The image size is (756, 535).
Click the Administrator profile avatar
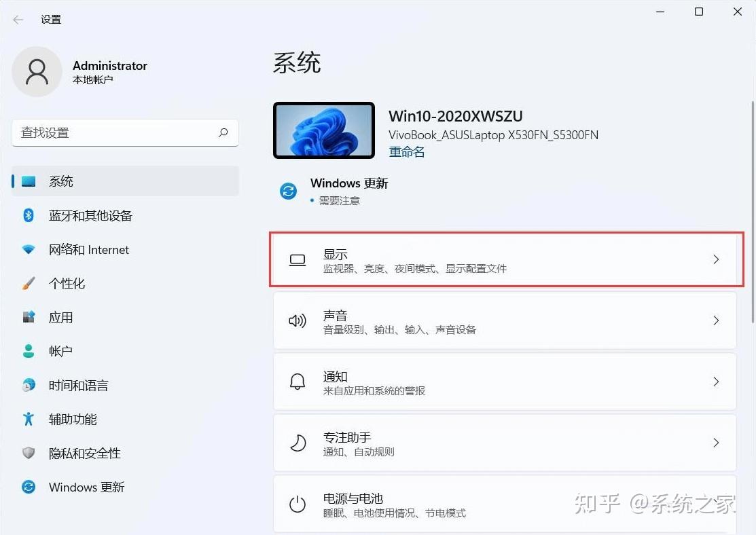37,72
